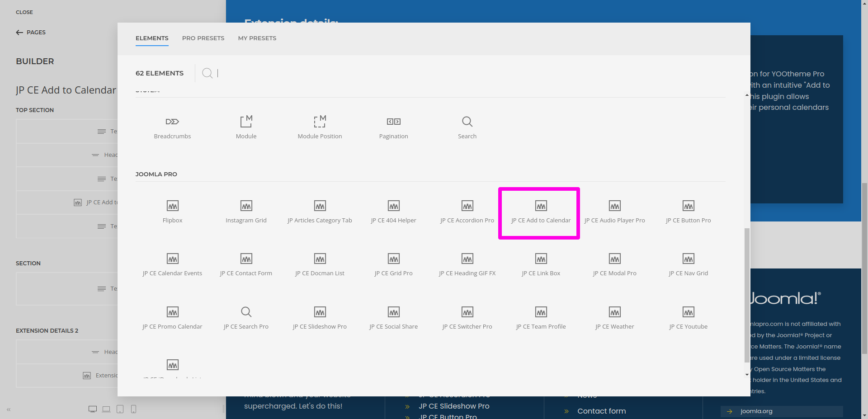Screen dimensions: 868x419
Task: Add JP CE Search Pro element
Action: tap(246, 318)
